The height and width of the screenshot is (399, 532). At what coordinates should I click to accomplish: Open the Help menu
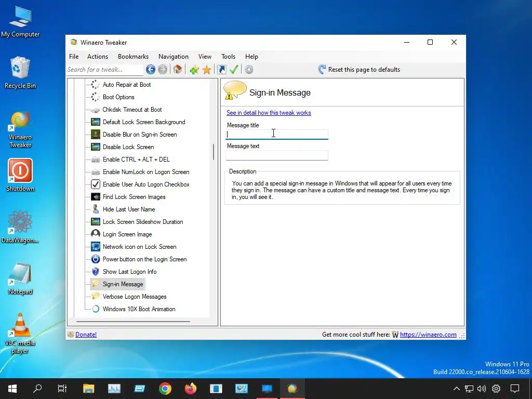[252, 57]
